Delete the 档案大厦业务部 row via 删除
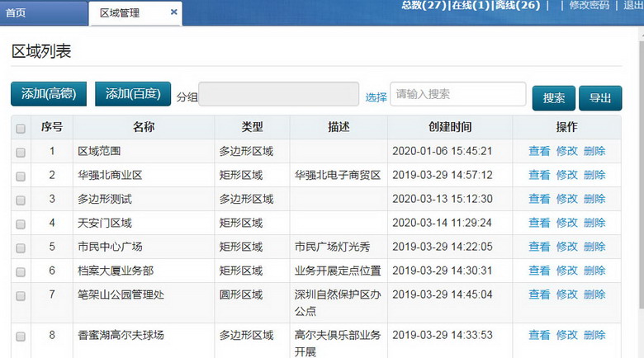This screenshot has height=358, width=644. pos(594,271)
